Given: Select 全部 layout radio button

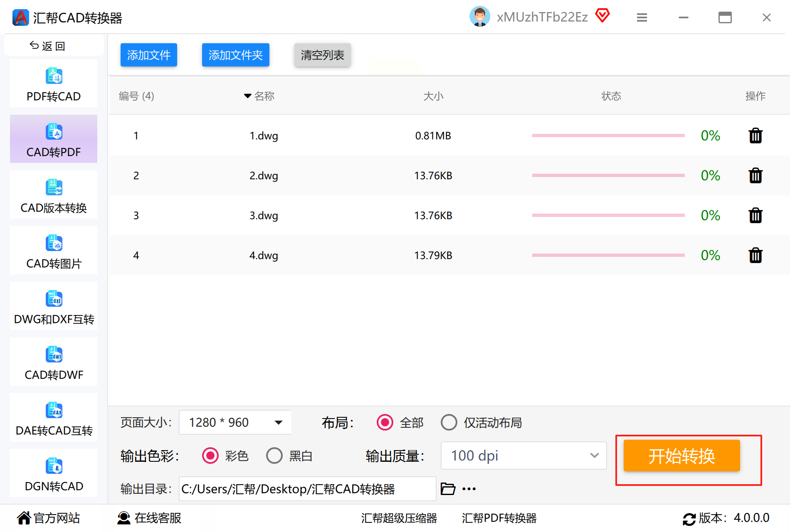Looking at the screenshot, I should 385,422.
